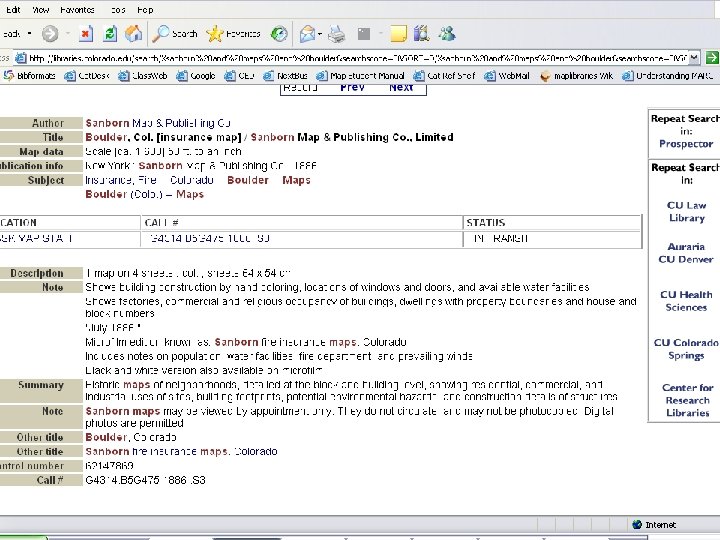This screenshot has width=720, height=540.
Task: Click other title Boulder, Colorado link
Action: [x=131, y=437]
